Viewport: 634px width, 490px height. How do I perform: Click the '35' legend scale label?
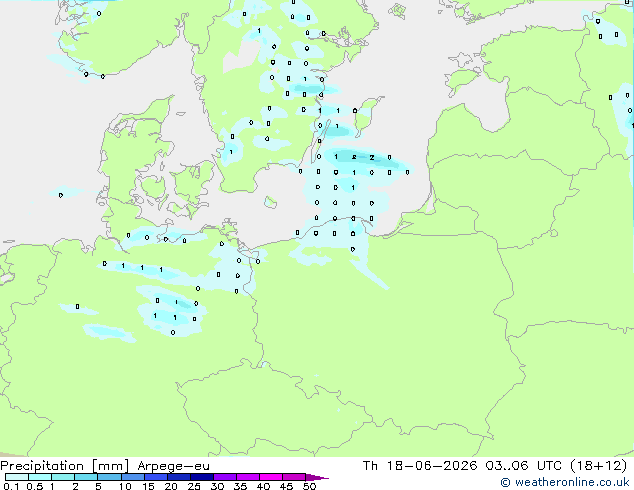click(x=240, y=486)
